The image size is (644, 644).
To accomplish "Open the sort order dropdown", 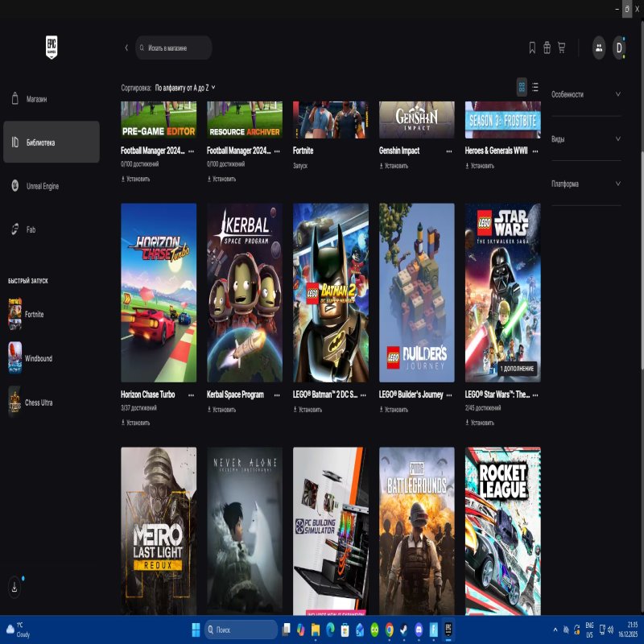I will 185,87.
